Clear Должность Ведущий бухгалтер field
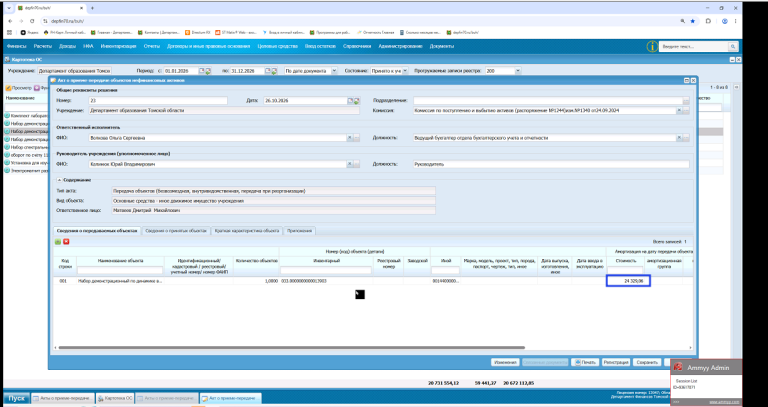This screenshot has height=407, width=768. [679, 138]
